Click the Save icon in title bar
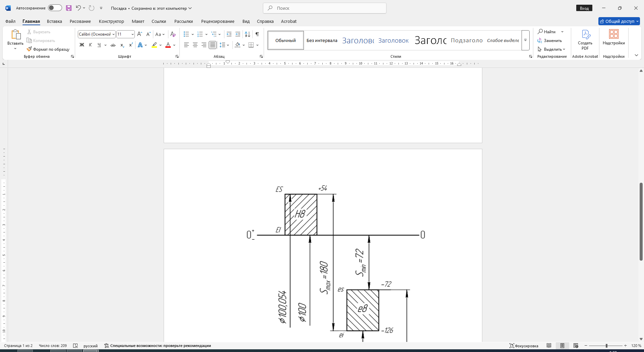The width and height of the screenshot is (644, 352). (69, 8)
